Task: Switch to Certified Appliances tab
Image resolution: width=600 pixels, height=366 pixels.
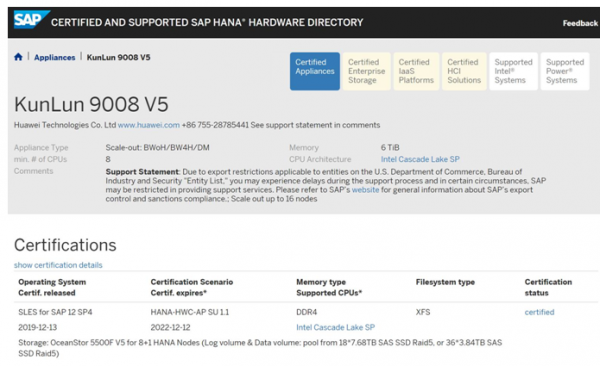Action: pos(315,71)
